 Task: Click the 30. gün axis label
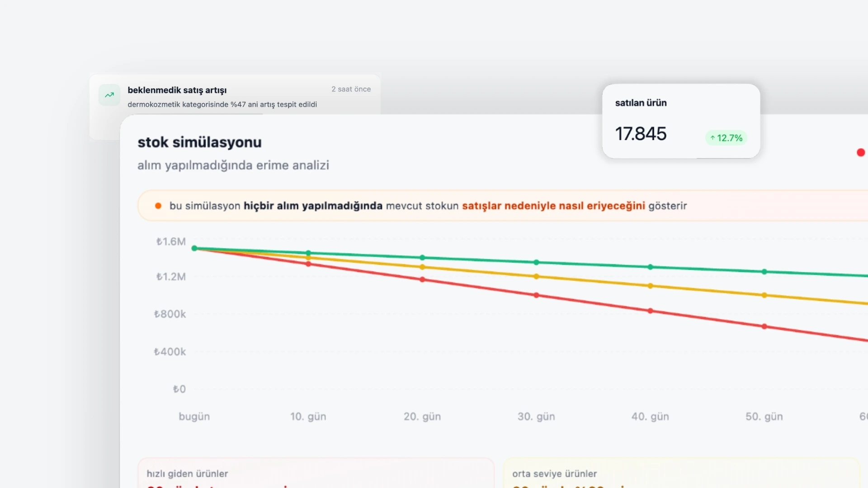pyautogui.click(x=536, y=417)
